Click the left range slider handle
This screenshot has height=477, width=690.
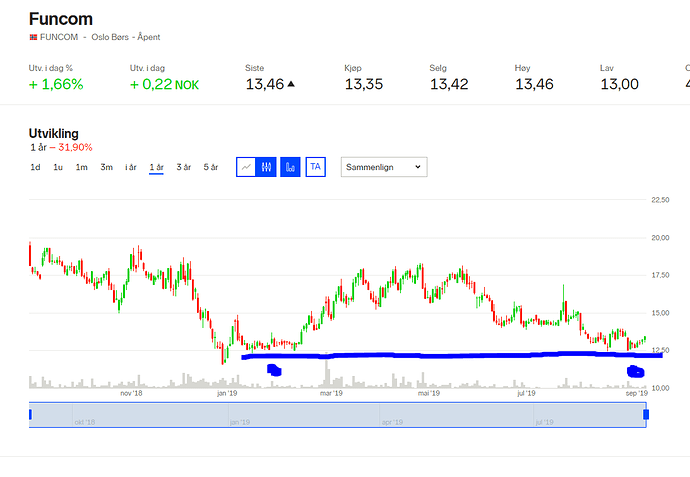30,414
